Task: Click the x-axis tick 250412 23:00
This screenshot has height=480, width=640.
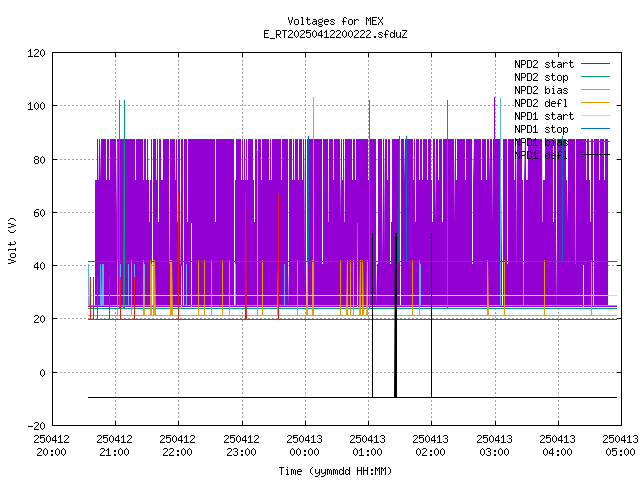Action: (x=241, y=446)
